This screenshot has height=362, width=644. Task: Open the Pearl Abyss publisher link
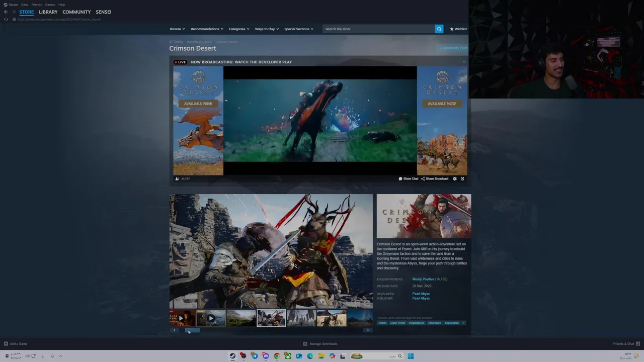click(421, 298)
